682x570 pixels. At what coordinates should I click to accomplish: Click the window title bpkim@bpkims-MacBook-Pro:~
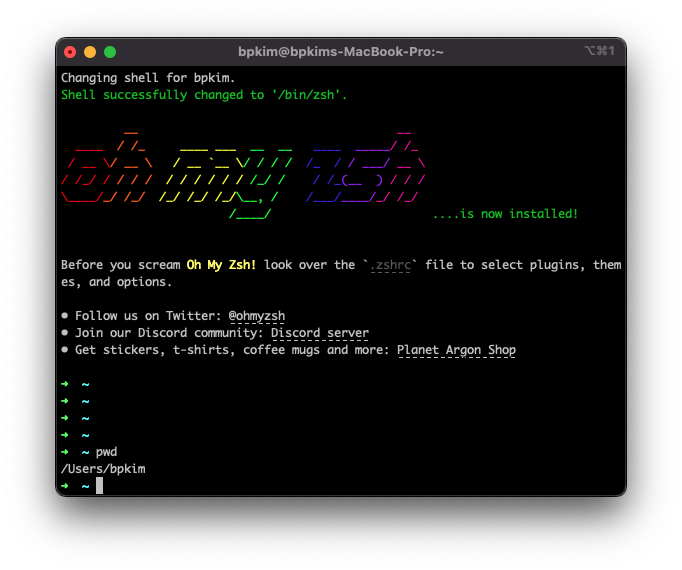[x=341, y=52]
